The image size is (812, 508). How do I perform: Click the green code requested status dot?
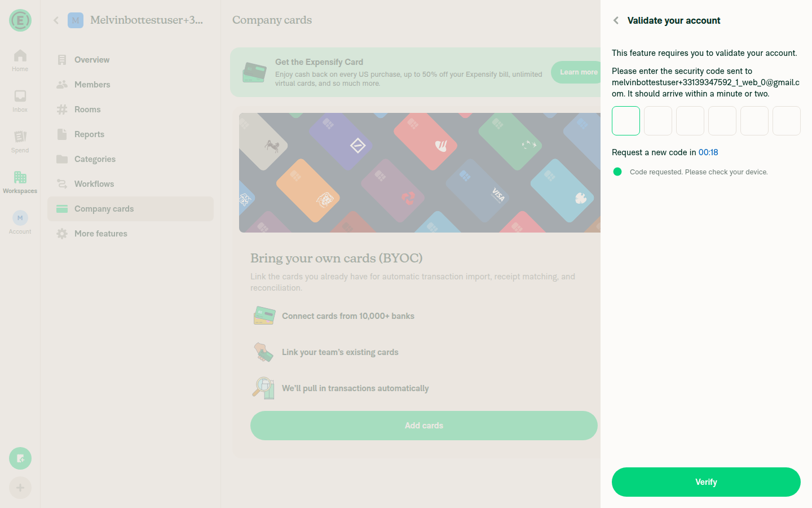pos(617,172)
